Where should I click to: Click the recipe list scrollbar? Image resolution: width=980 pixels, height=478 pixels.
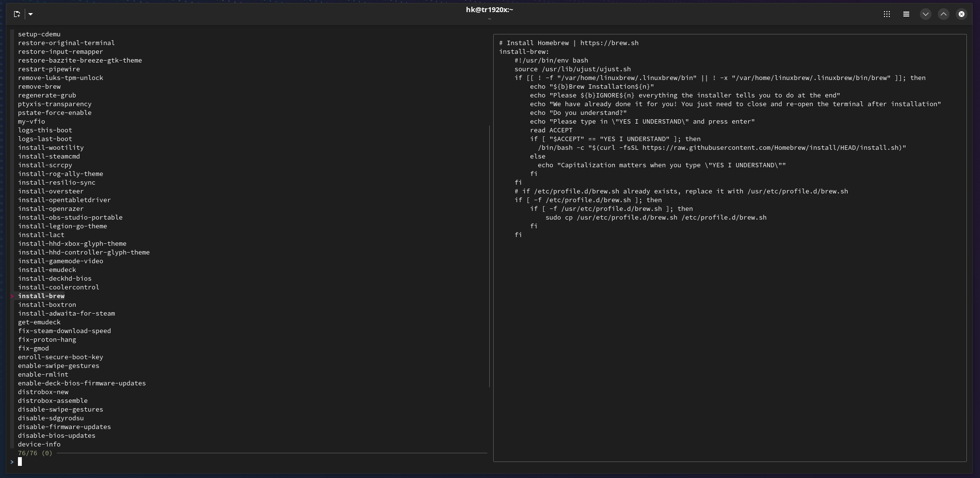(x=490, y=256)
